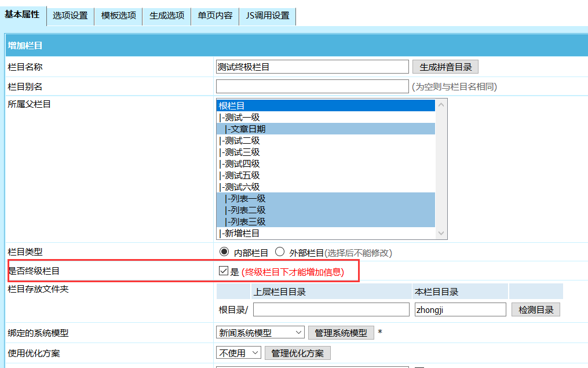The height and width of the screenshot is (368, 588).
Task: Go to JS调用设置 tab
Action: tap(268, 16)
